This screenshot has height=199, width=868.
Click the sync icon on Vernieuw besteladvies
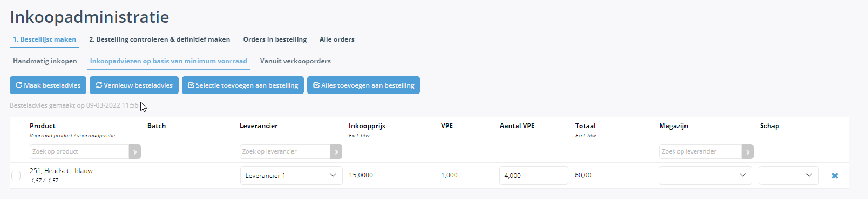pyautogui.click(x=99, y=85)
